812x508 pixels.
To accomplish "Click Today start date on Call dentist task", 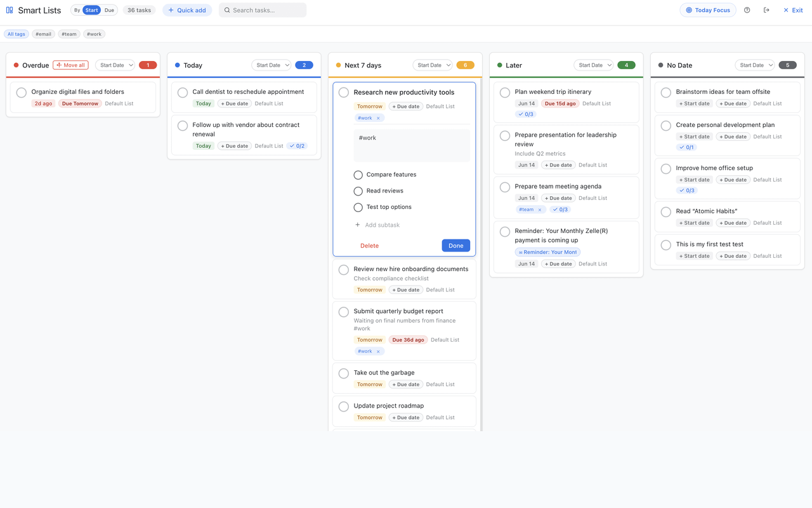I will click(204, 104).
